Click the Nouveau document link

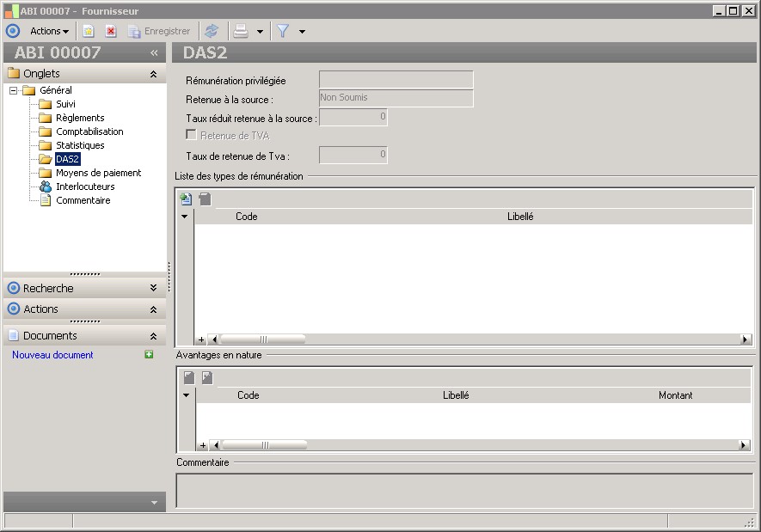click(x=52, y=355)
